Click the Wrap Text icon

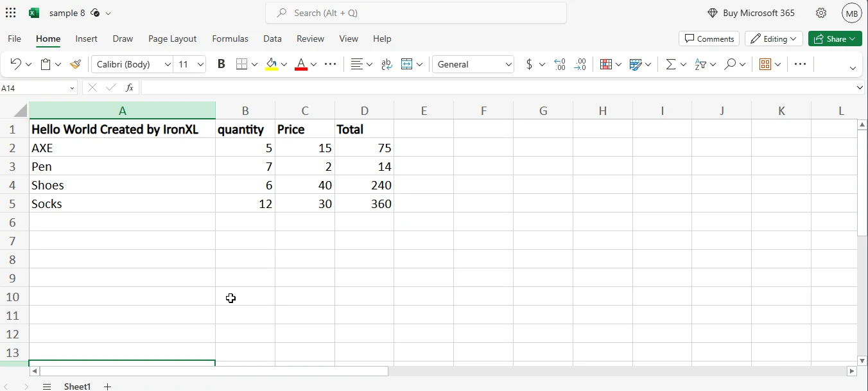[x=386, y=64]
